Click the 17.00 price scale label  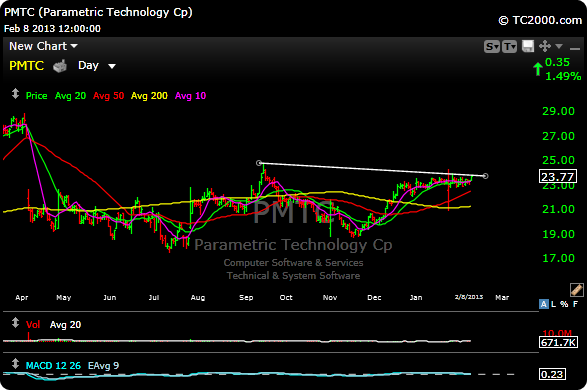pos(558,258)
